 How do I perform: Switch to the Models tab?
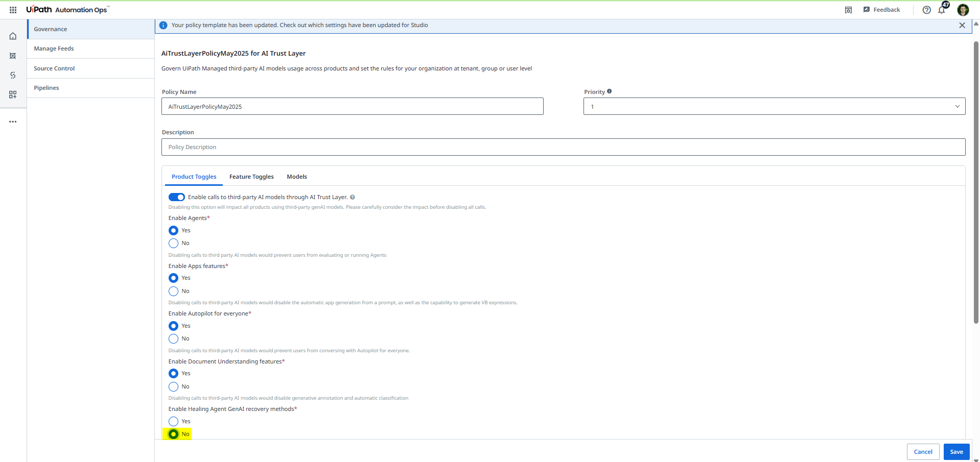pos(297,177)
